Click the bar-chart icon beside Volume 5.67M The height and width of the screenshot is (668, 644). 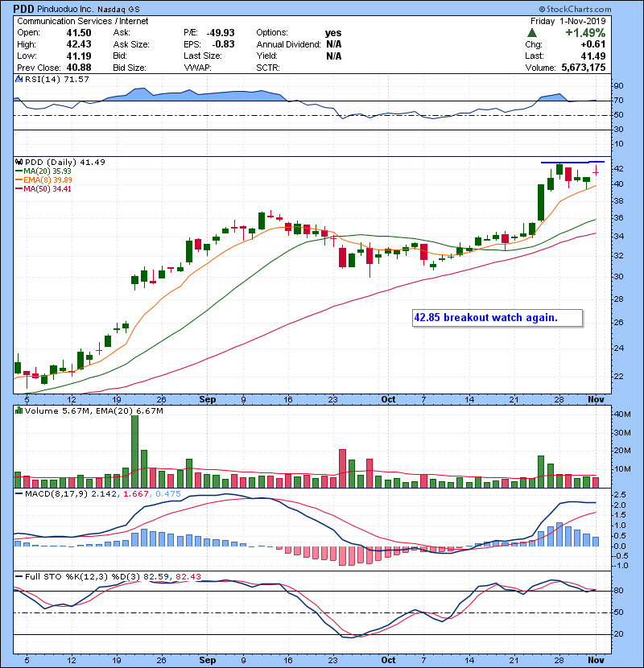pyautogui.click(x=19, y=410)
